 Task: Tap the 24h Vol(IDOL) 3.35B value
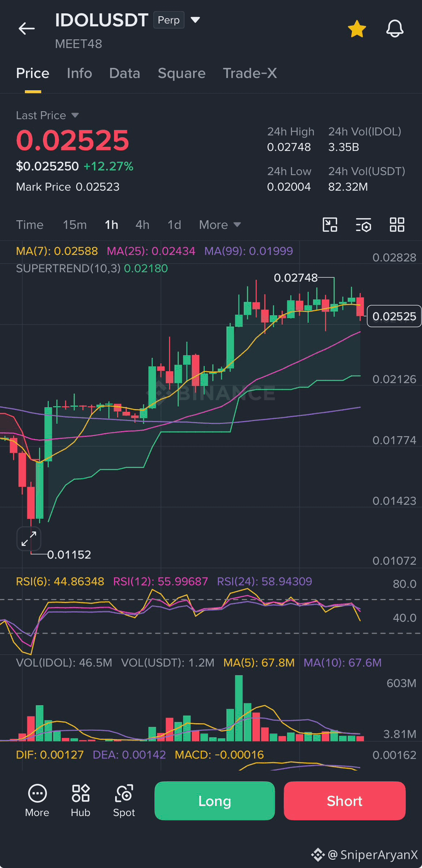coord(344,147)
